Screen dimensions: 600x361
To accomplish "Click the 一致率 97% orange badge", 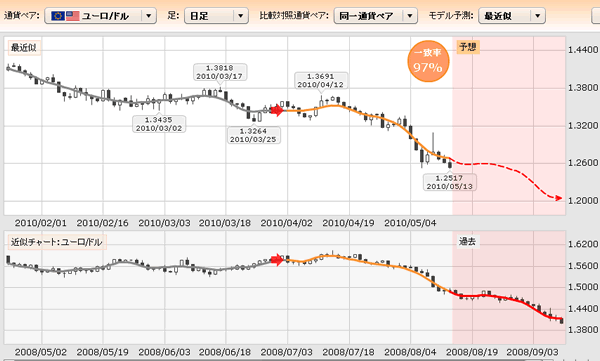I will (428, 61).
